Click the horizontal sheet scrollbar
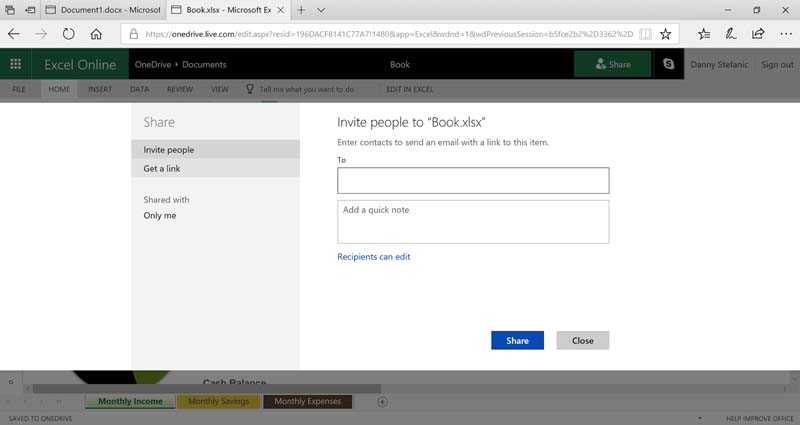Viewport: 800px width, 425px height. click(x=207, y=389)
